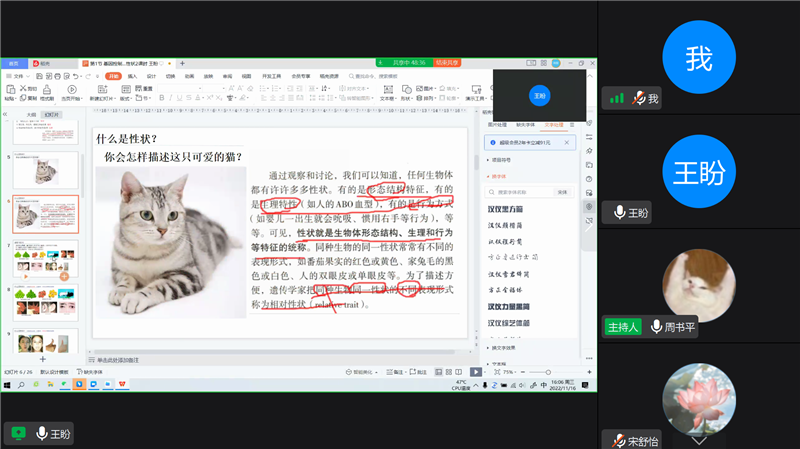The width and height of the screenshot is (800, 449).
Task: Open the File menu dropdown
Action: [x=18, y=76]
